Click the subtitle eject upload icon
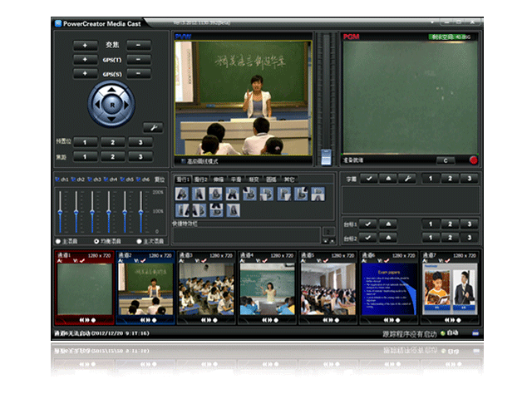The width and height of the screenshot is (532, 399). point(387,179)
